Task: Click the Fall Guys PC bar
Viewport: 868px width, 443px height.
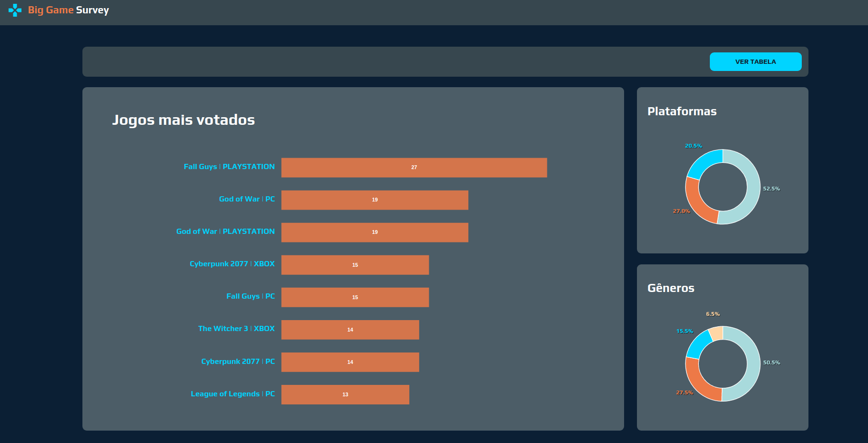Action: (355, 297)
